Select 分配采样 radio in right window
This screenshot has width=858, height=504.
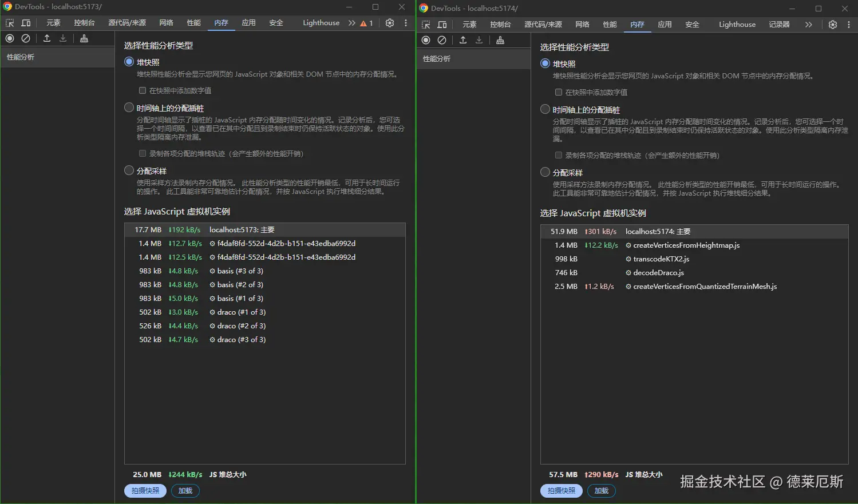coord(545,172)
